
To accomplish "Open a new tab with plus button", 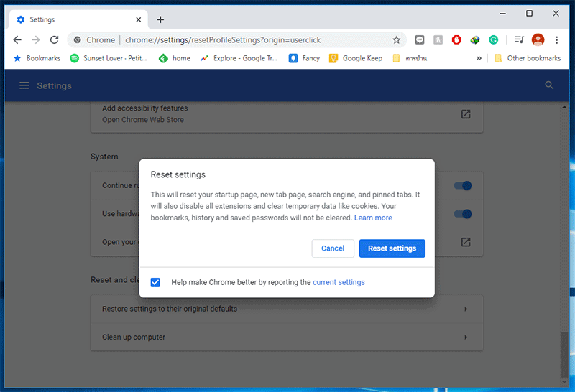I will coord(160,19).
